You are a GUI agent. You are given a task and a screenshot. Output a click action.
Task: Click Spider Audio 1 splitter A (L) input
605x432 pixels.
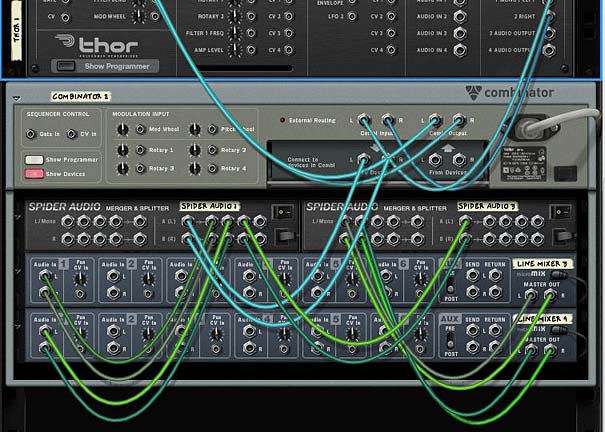188,221
